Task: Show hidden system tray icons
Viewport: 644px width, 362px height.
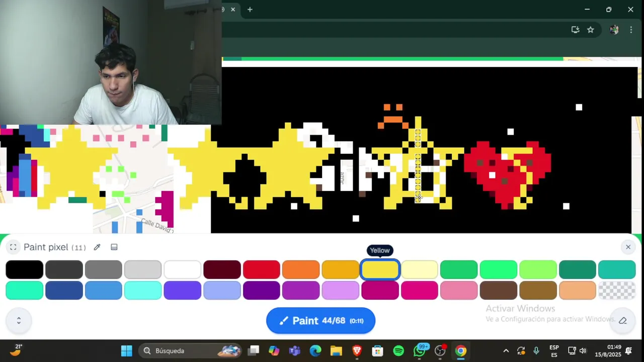Action: tap(506, 350)
